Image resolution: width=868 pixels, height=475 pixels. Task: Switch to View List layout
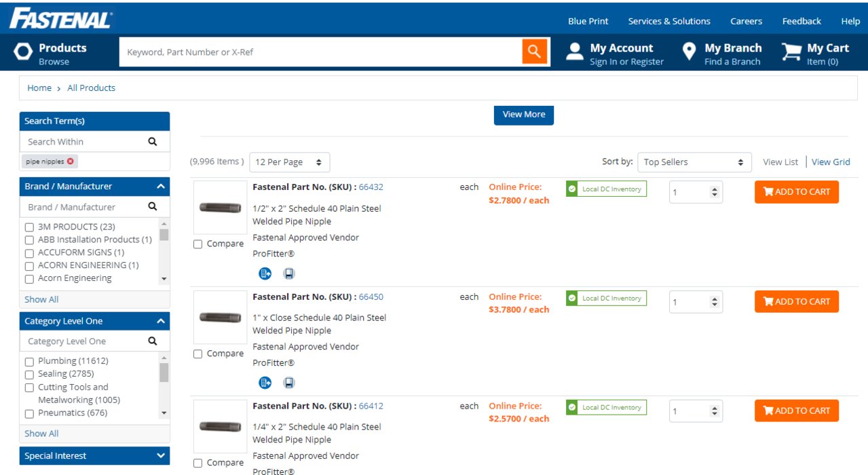(780, 162)
